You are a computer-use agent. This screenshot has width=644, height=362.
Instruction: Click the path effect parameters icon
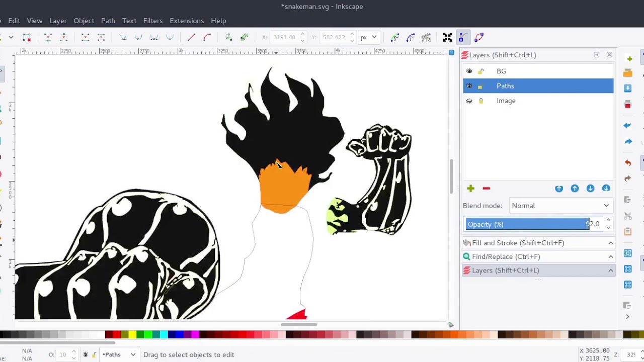point(427,37)
